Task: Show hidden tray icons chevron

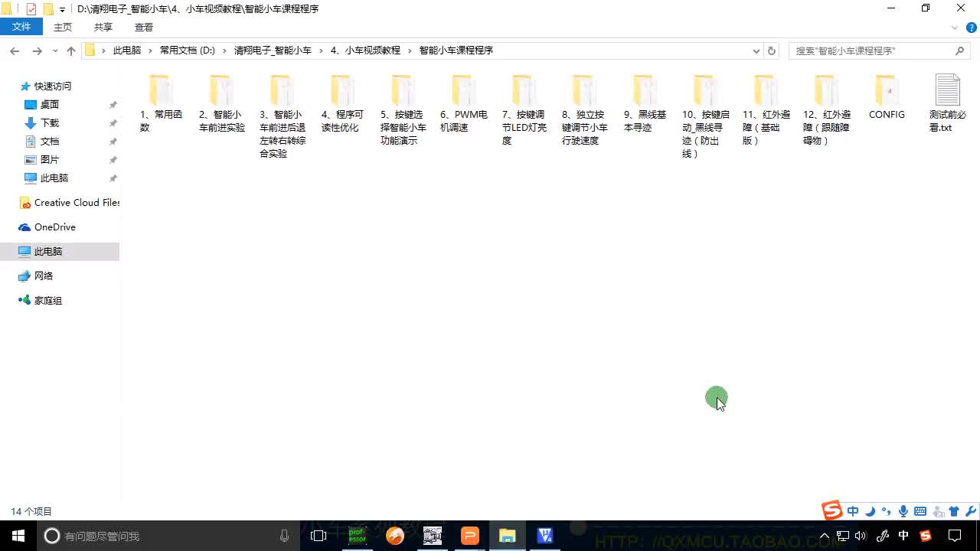Action: [x=825, y=536]
